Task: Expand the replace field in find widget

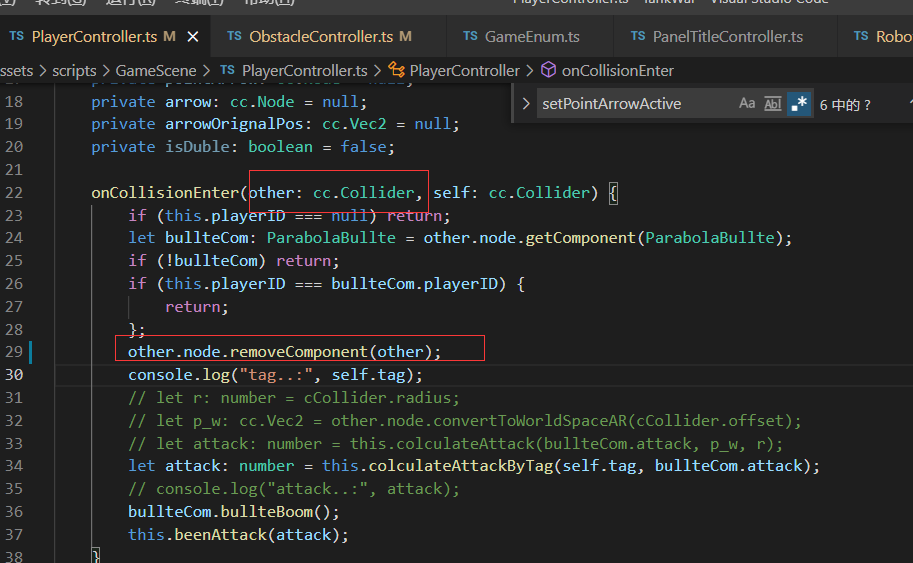Action: (526, 104)
